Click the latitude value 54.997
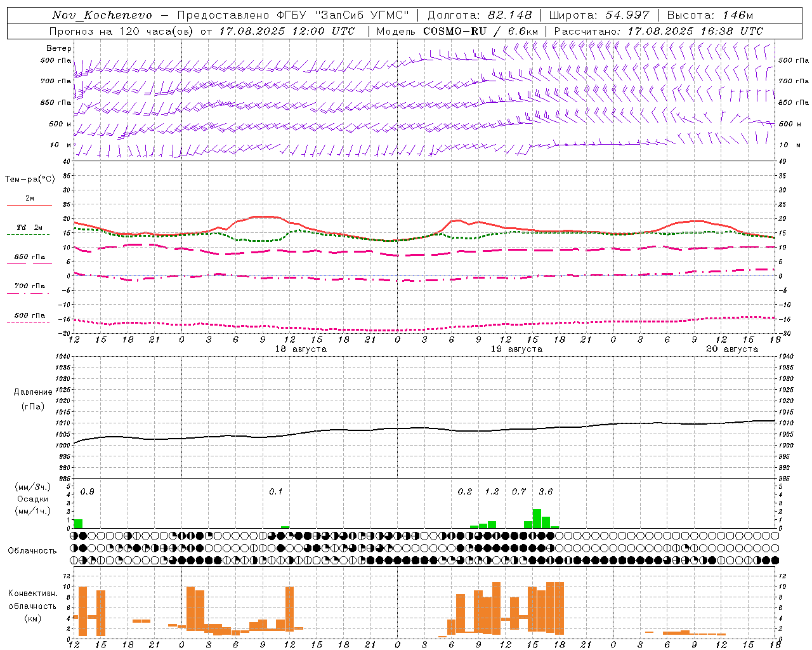 coord(628,15)
